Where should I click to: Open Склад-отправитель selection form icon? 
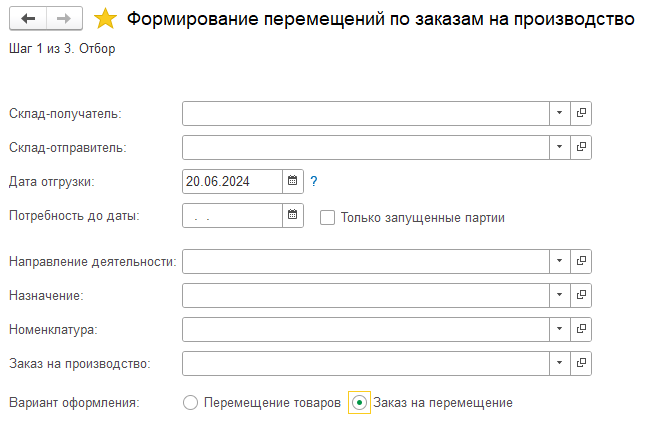(x=581, y=147)
